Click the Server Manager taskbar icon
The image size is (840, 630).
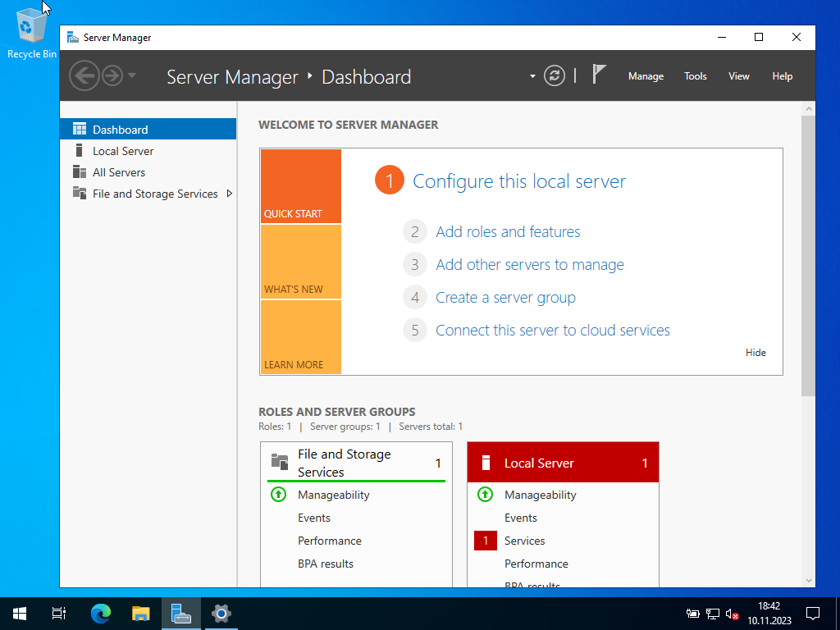pos(181,614)
